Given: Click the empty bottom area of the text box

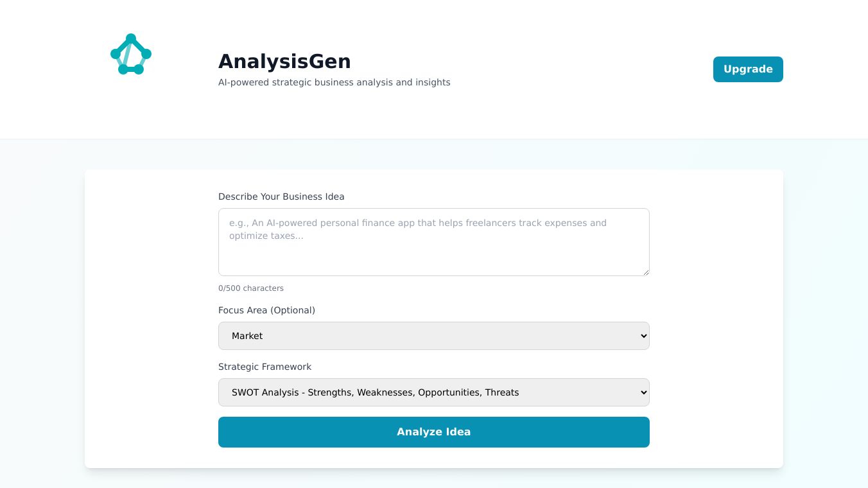Looking at the screenshot, I should [433, 262].
